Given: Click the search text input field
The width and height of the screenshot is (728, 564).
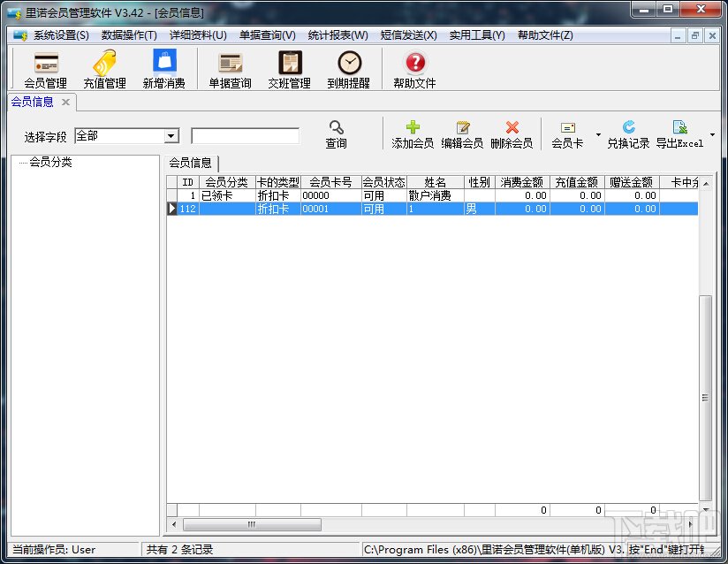Looking at the screenshot, I should click(x=245, y=135).
